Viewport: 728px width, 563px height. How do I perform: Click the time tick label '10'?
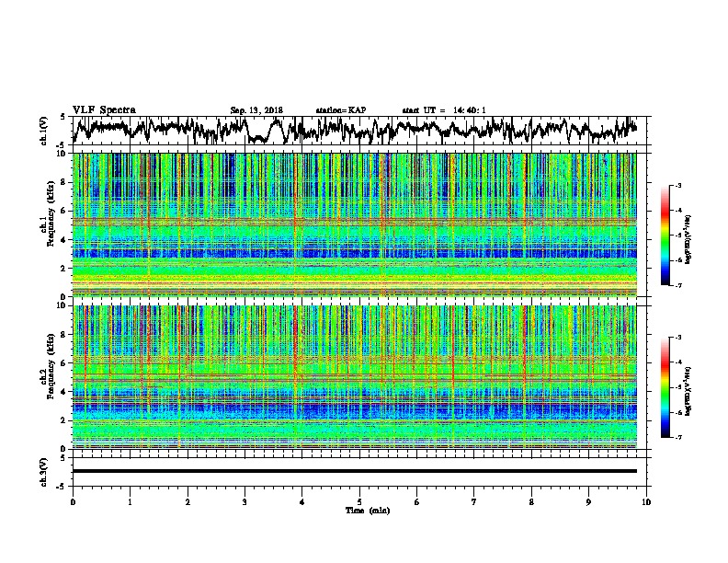(646, 502)
